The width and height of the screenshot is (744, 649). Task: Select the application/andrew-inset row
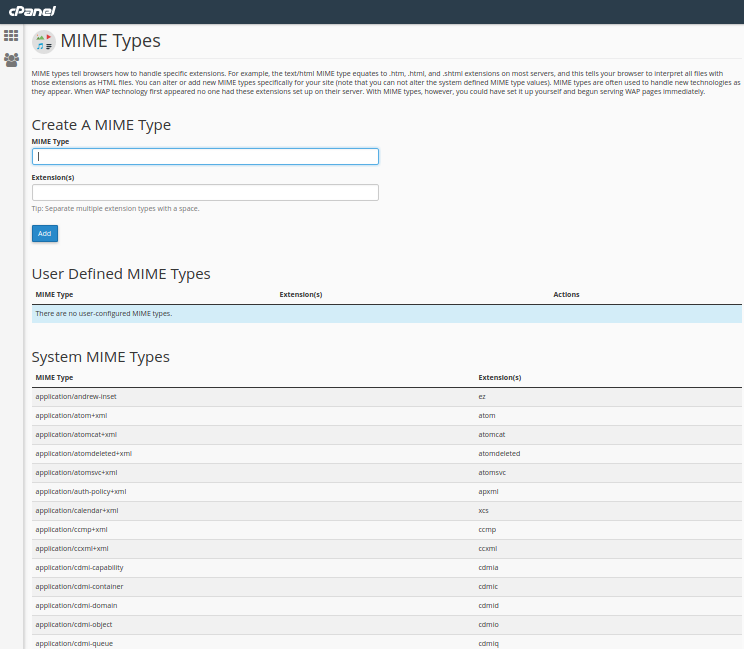click(x=76, y=397)
